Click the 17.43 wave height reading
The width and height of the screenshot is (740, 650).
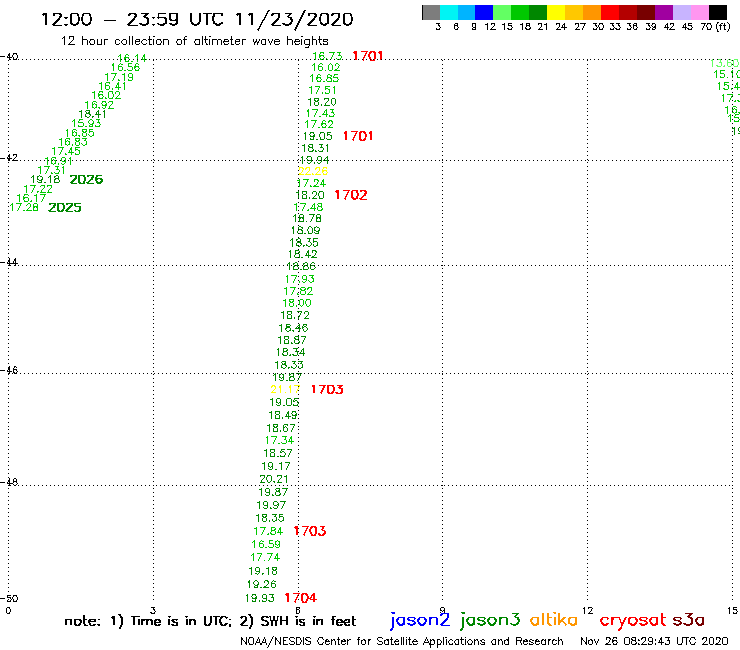(x=320, y=113)
